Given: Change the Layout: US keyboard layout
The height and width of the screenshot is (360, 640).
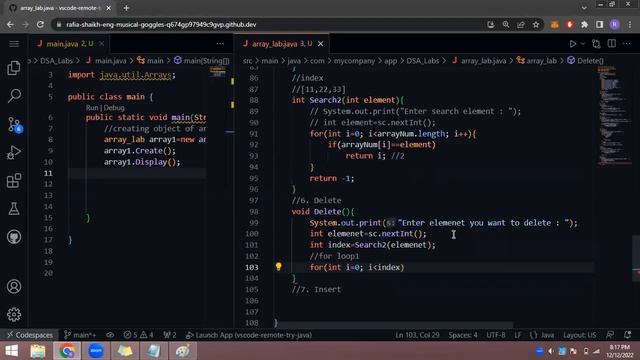Looking at the screenshot, I should pyautogui.click(x=579, y=335).
